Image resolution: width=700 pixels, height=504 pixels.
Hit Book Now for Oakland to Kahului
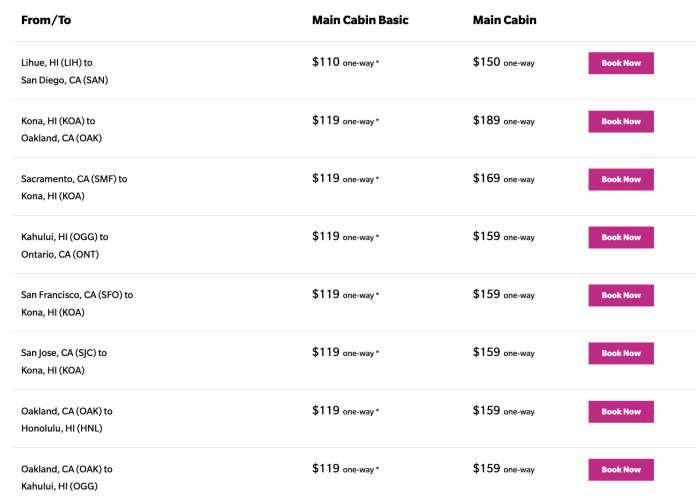pyautogui.click(x=620, y=469)
